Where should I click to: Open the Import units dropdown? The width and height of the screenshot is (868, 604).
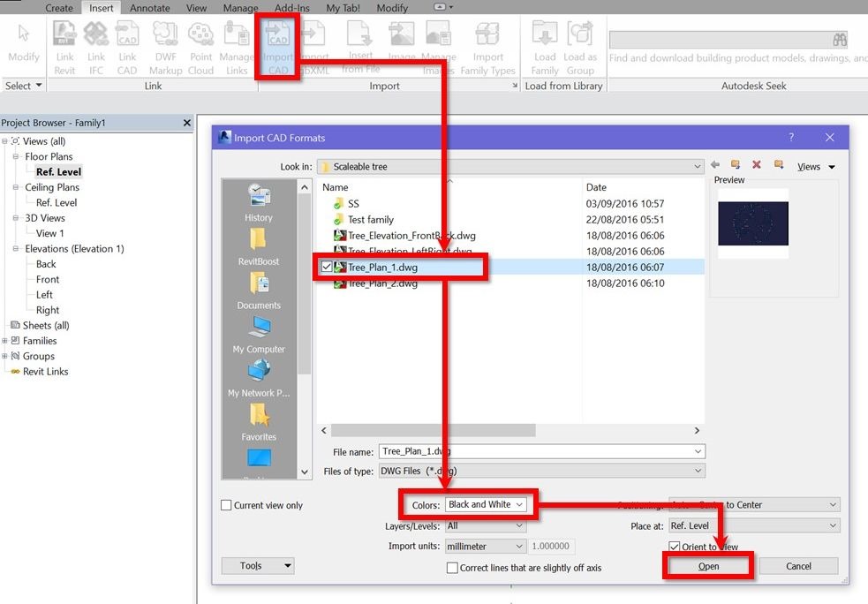point(519,546)
